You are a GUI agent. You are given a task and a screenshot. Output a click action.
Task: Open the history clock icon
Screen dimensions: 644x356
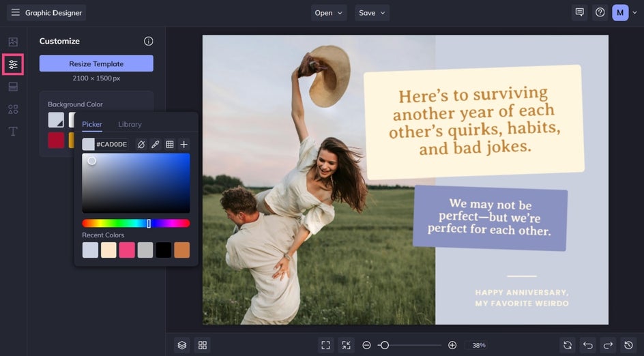[628, 345]
